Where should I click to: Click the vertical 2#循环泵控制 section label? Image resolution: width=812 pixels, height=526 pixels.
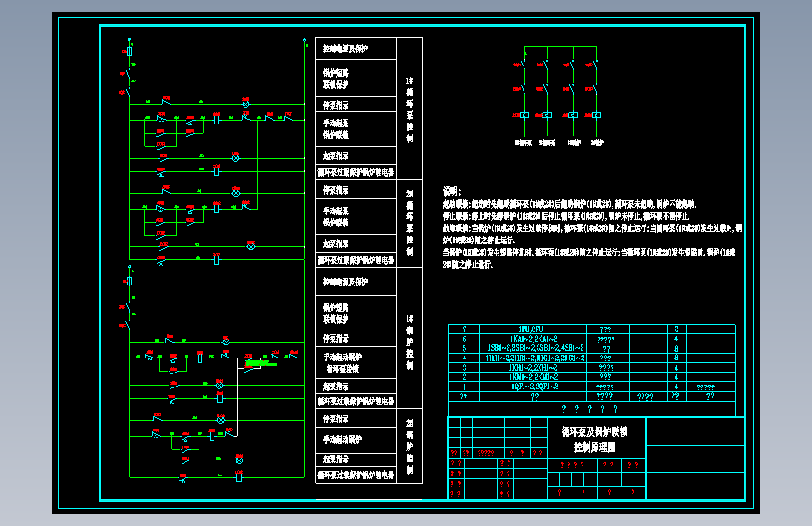point(409,223)
